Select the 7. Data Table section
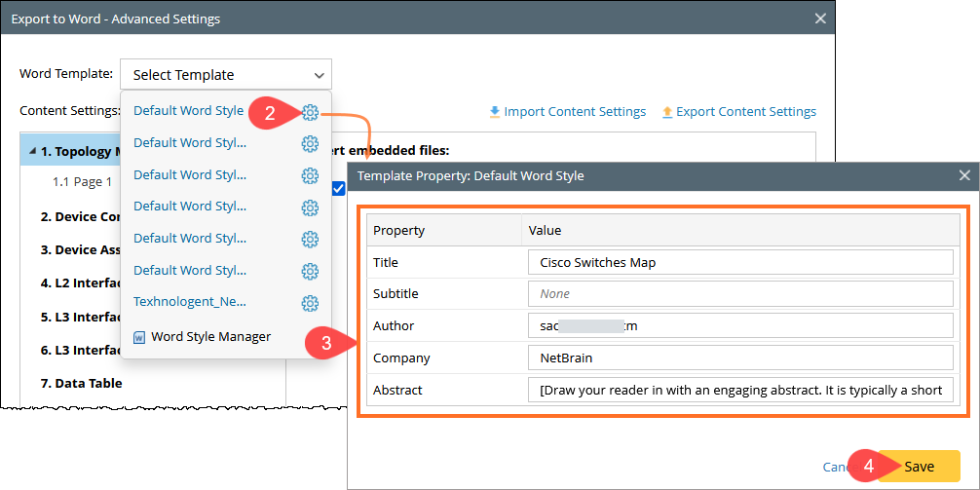The height and width of the screenshot is (490, 980). (81, 384)
